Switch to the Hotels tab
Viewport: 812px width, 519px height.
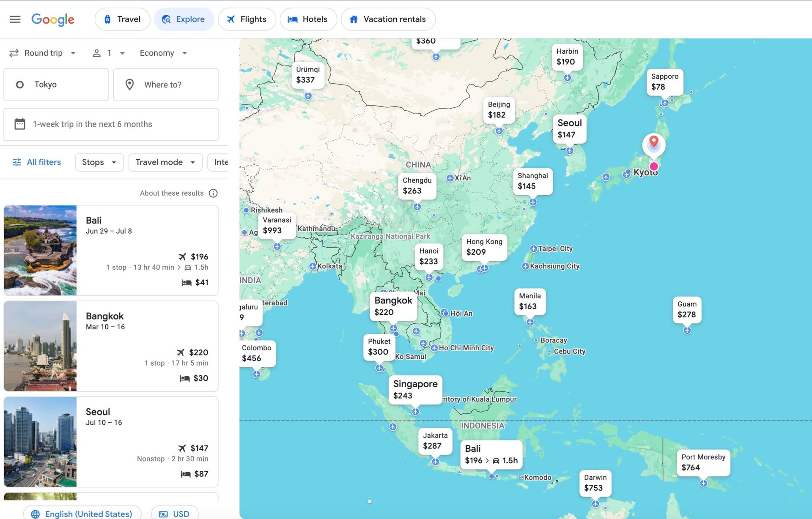coord(308,19)
